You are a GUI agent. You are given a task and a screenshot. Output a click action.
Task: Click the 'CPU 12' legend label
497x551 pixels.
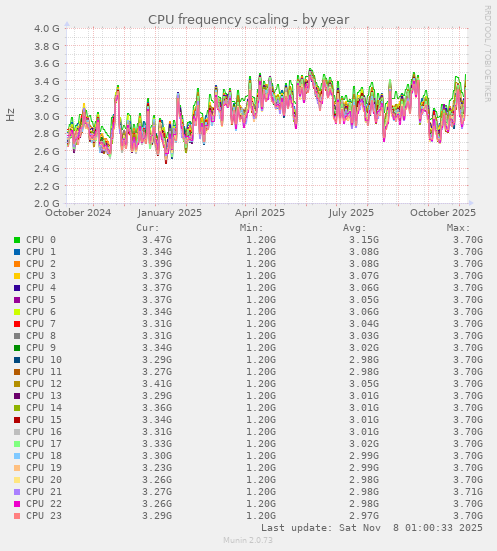(x=44, y=384)
